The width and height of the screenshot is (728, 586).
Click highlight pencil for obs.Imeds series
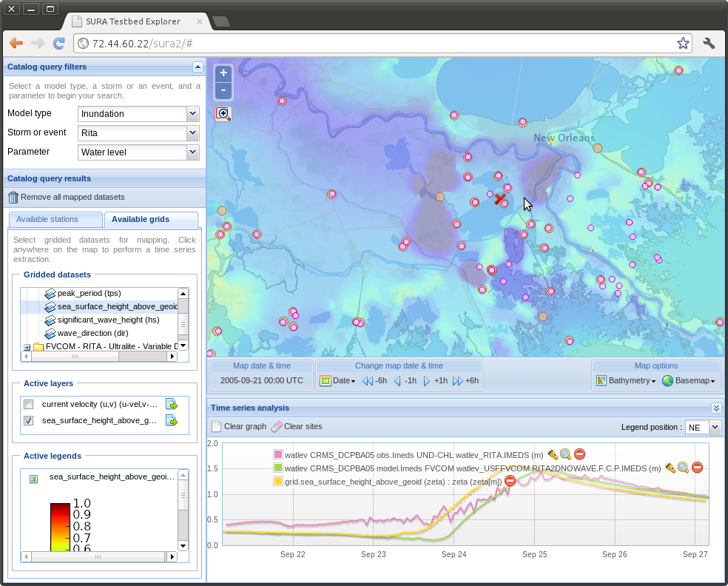click(552, 454)
